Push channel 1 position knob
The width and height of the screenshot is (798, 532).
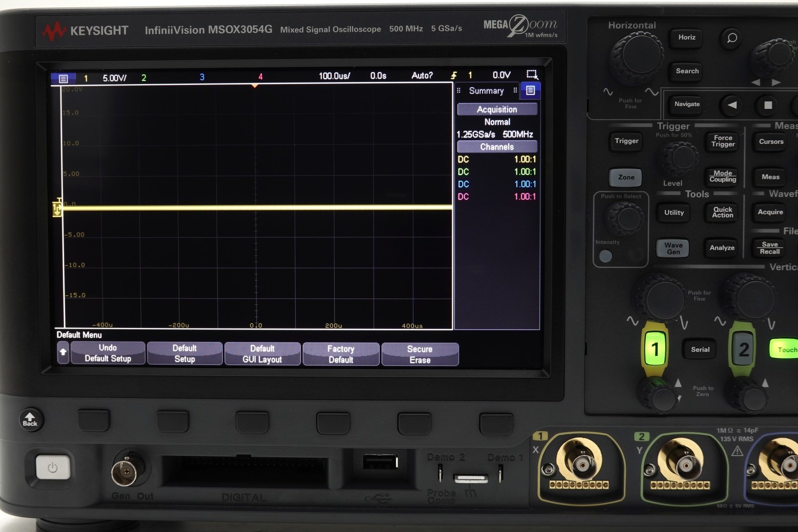point(660,396)
